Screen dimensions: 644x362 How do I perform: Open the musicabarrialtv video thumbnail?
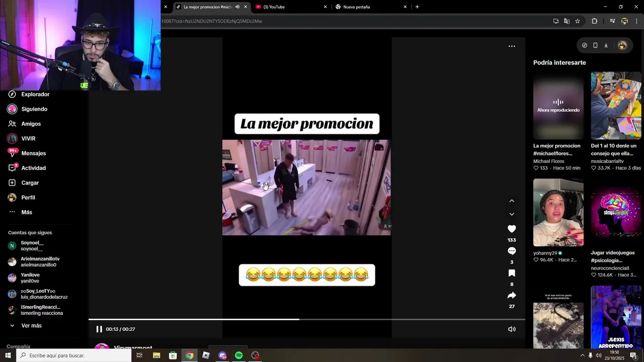616,106
